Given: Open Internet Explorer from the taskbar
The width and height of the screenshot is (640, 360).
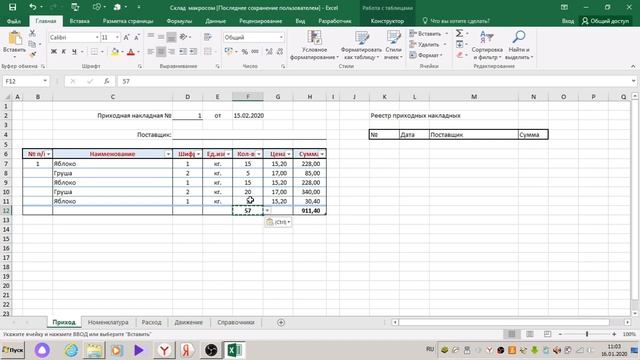Looking at the screenshot, I should click(x=71, y=350).
